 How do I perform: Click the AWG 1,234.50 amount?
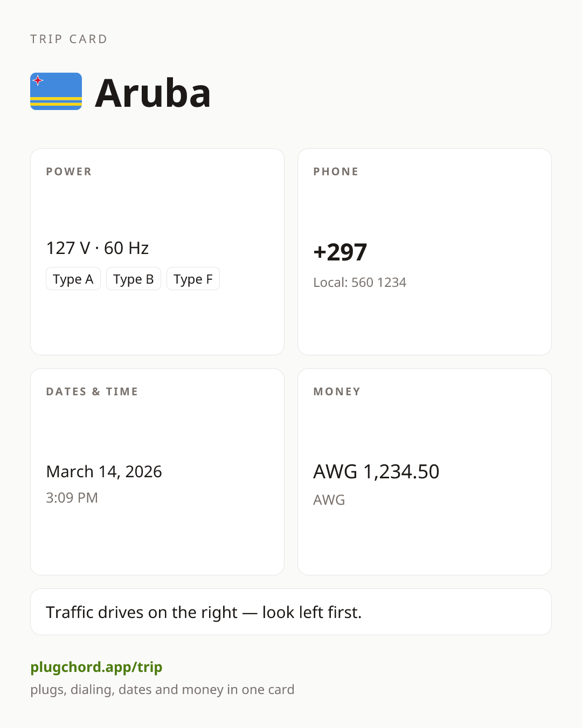tap(376, 471)
